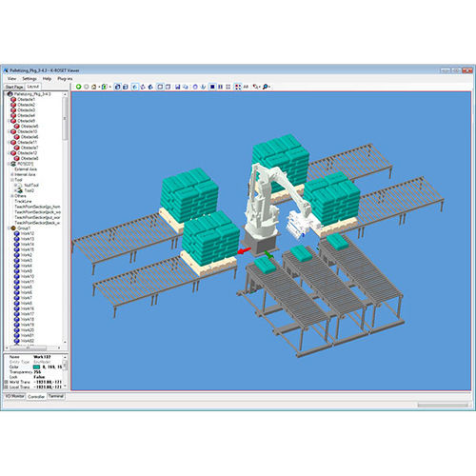Select the TrackLine tree item
Viewport: 476px width, 476px height.
pos(23,201)
